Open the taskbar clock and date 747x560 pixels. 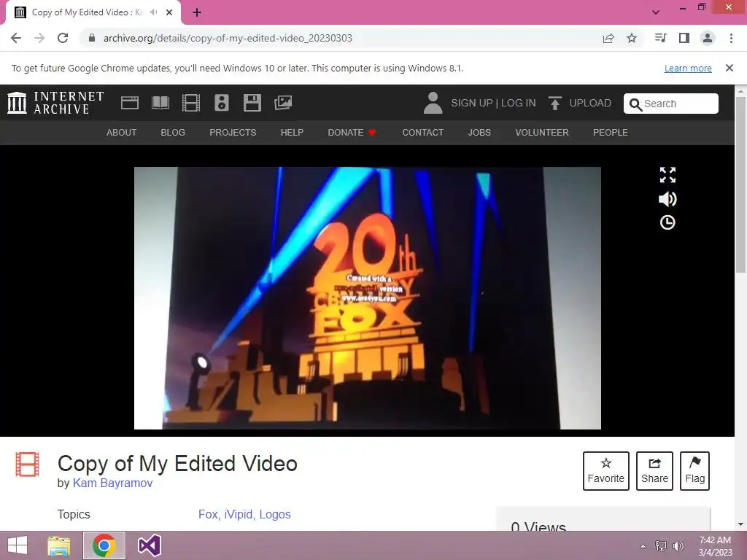(x=715, y=546)
